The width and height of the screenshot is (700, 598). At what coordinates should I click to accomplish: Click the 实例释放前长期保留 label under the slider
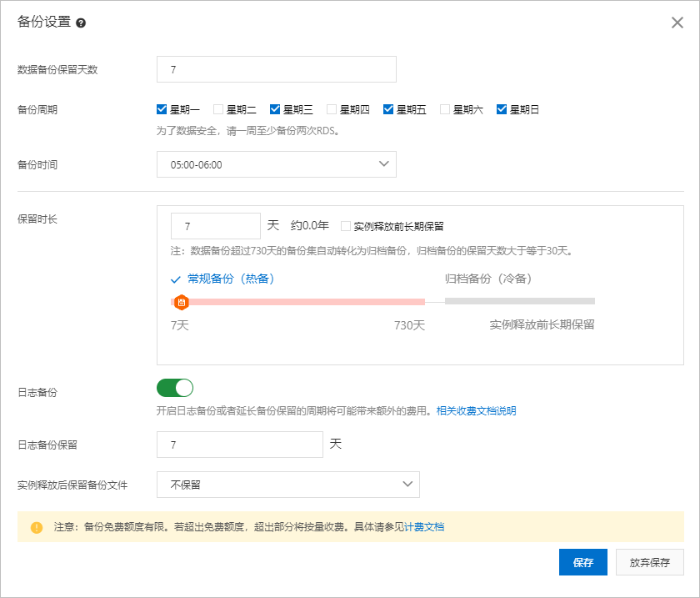coord(542,324)
